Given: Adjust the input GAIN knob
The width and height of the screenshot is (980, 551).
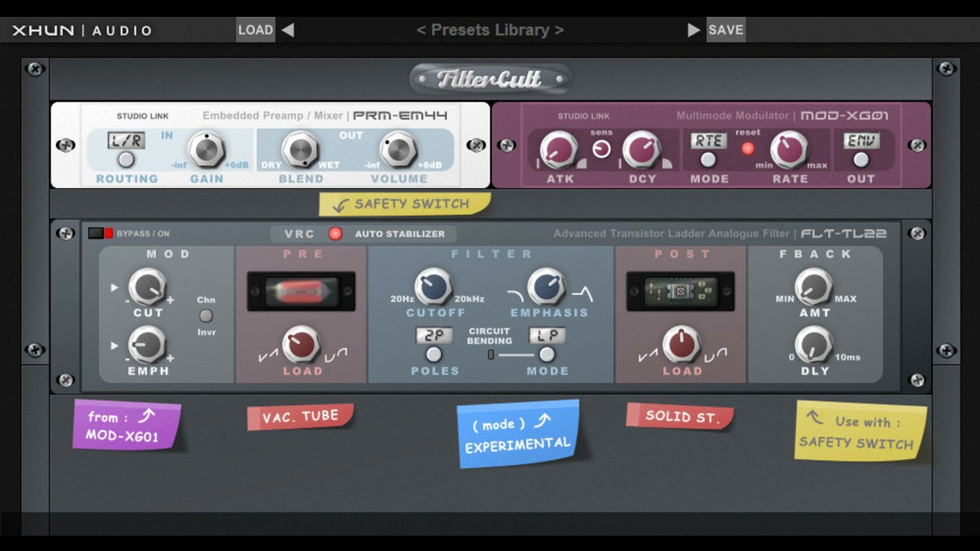Looking at the screenshot, I should click(206, 149).
